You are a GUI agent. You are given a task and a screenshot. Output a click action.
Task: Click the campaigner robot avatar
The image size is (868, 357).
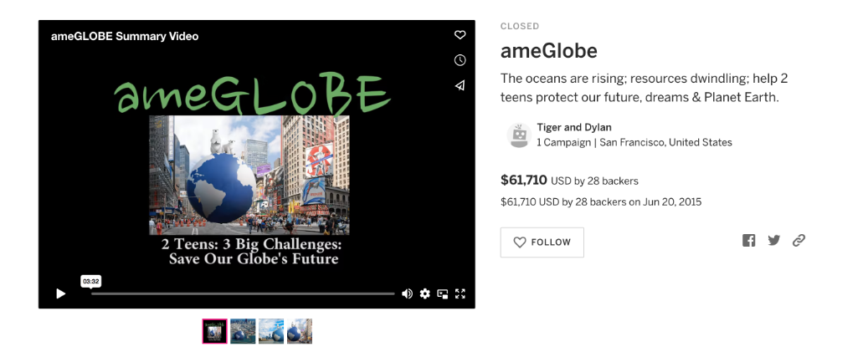(519, 135)
